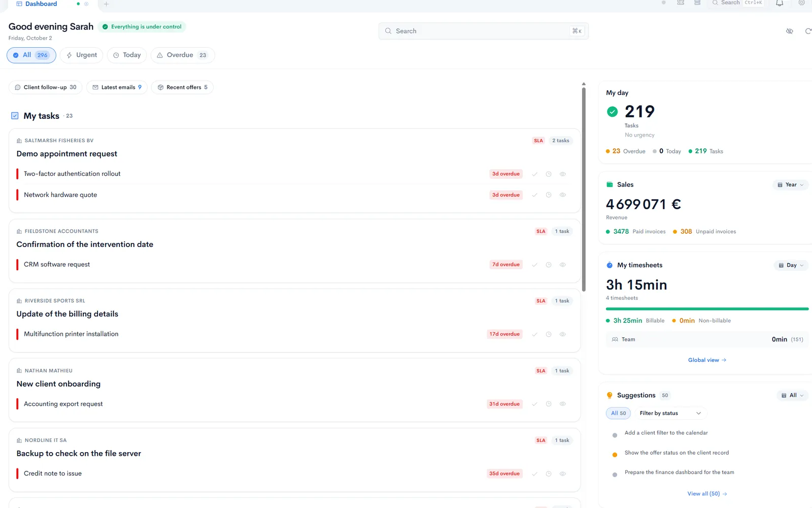812x508 pixels.
Task: Toggle the hide-values crossed eye icon
Action: (790, 31)
